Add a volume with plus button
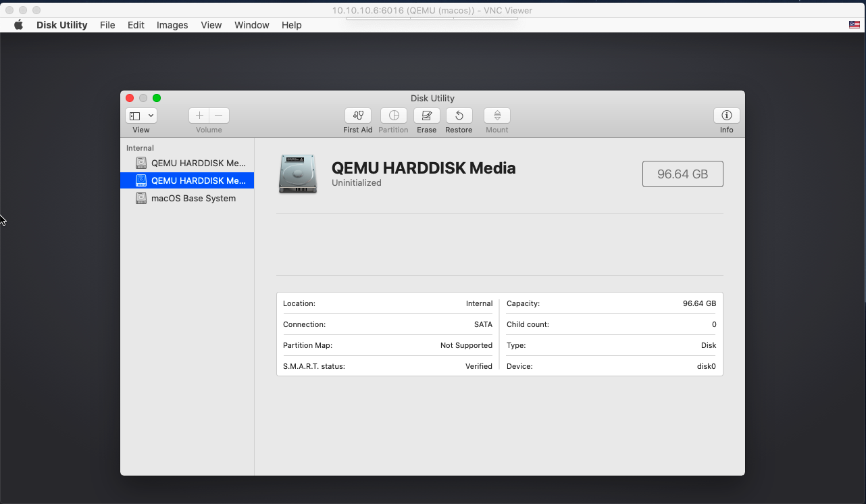 tap(199, 116)
